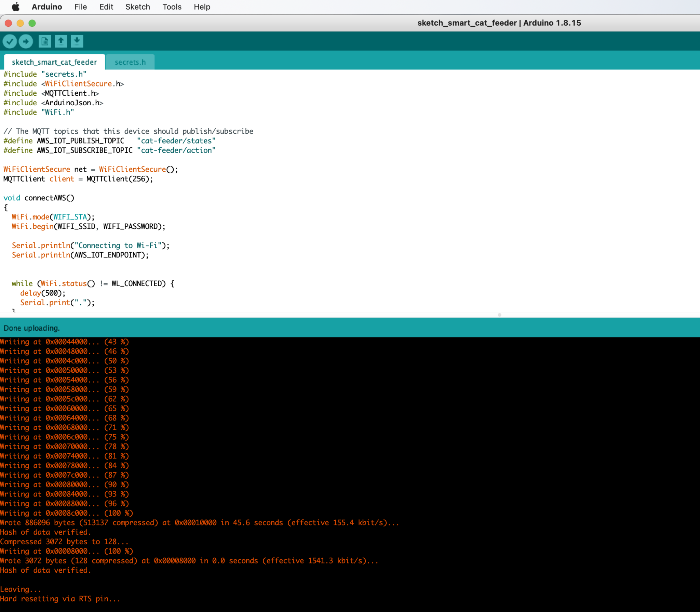Click the 'Compressed 3072 bytes to 128...' line

tap(64, 542)
